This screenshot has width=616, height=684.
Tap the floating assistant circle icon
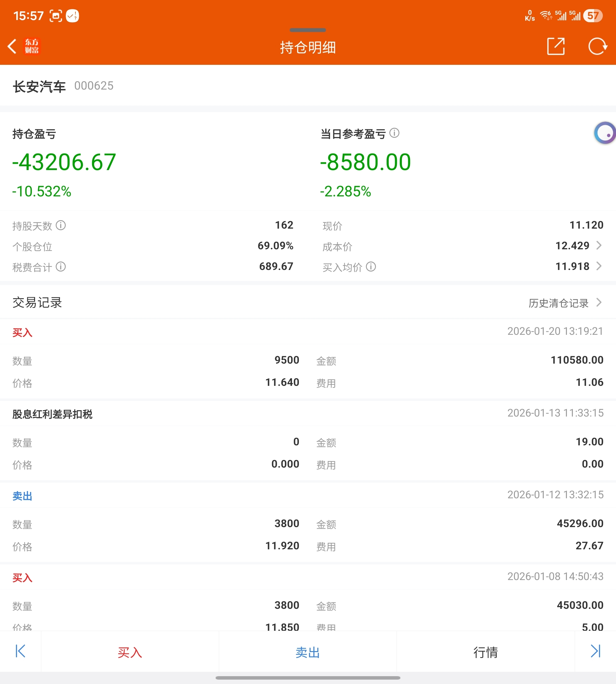[x=605, y=133]
